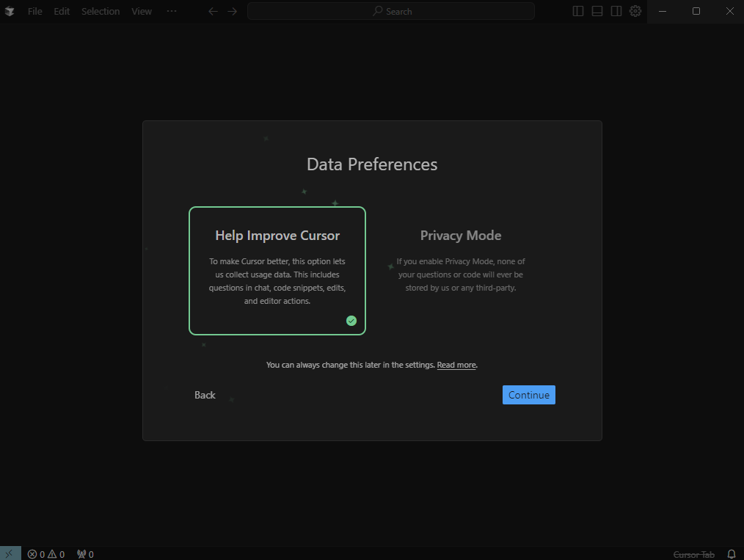744x560 pixels.
Task: Click the green checkmark on selected card
Action: [351, 321]
